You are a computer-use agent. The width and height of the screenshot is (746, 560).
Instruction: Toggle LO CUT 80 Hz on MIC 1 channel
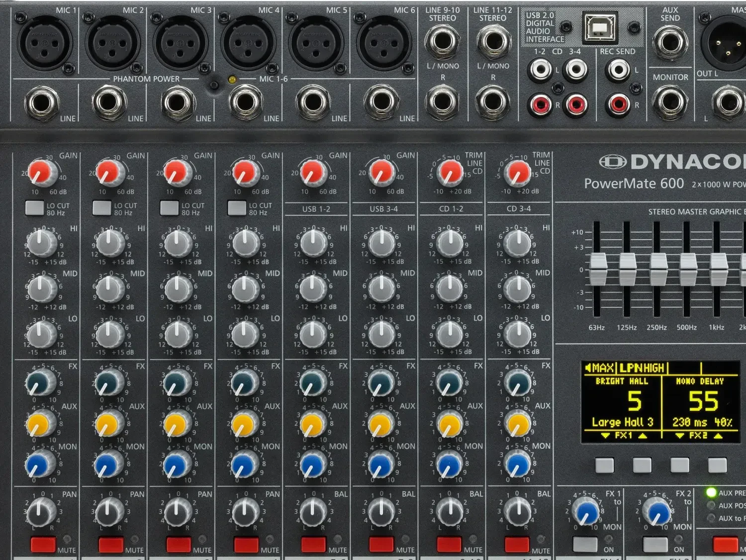point(35,208)
